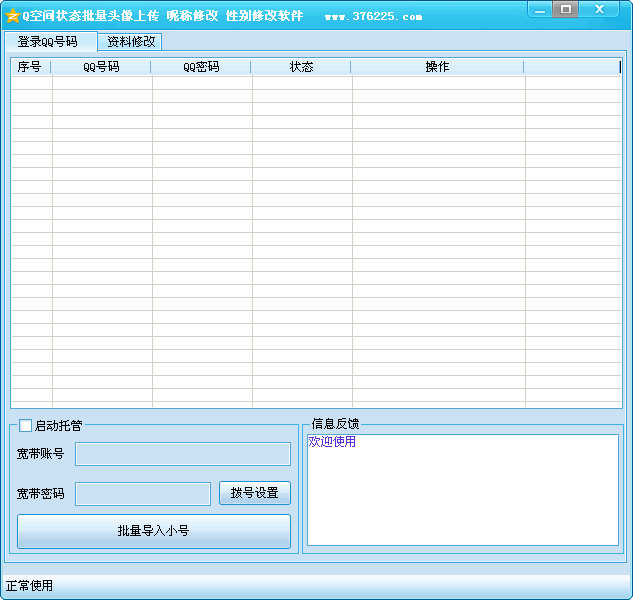Image resolution: width=633 pixels, height=600 pixels.
Task: Sort by the QQ号码 column header
Action: click(x=101, y=67)
